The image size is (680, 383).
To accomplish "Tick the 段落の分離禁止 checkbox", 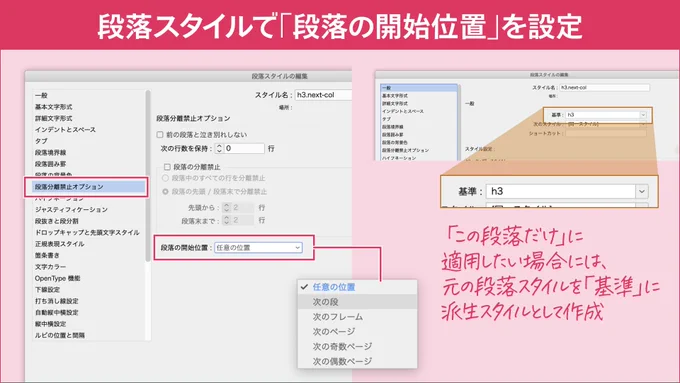I will coord(167,167).
